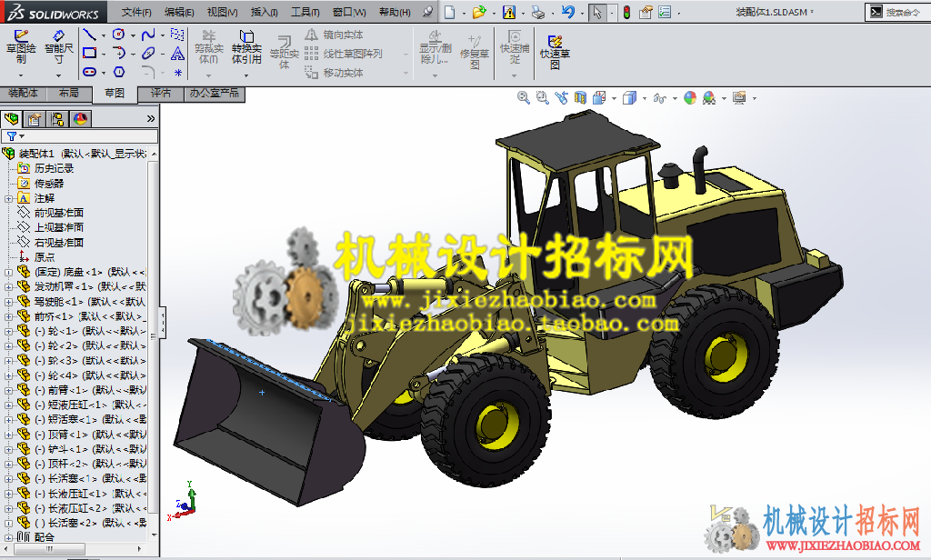Open Display Style dropdown arrow
Screen dimensions: 931x560
point(645,98)
